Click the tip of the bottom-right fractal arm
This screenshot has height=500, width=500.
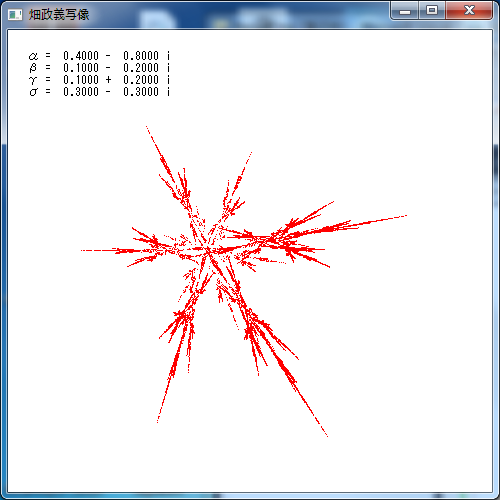[327, 435]
